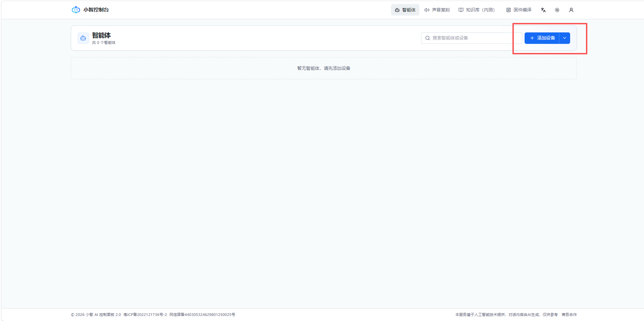Image resolution: width=644 pixels, height=321 pixels.
Task: Click the 添加设备 button
Action: click(x=542, y=38)
